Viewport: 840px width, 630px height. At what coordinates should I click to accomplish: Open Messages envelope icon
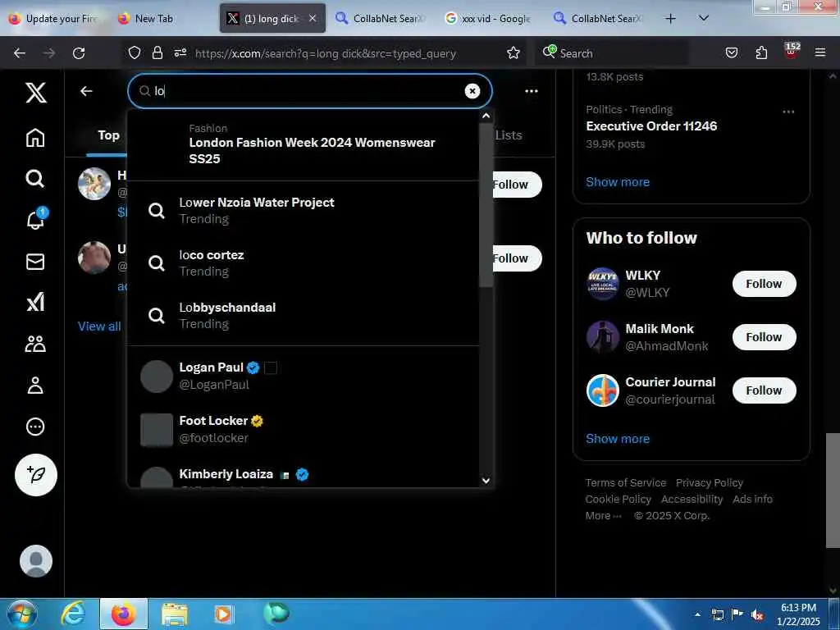[35, 262]
